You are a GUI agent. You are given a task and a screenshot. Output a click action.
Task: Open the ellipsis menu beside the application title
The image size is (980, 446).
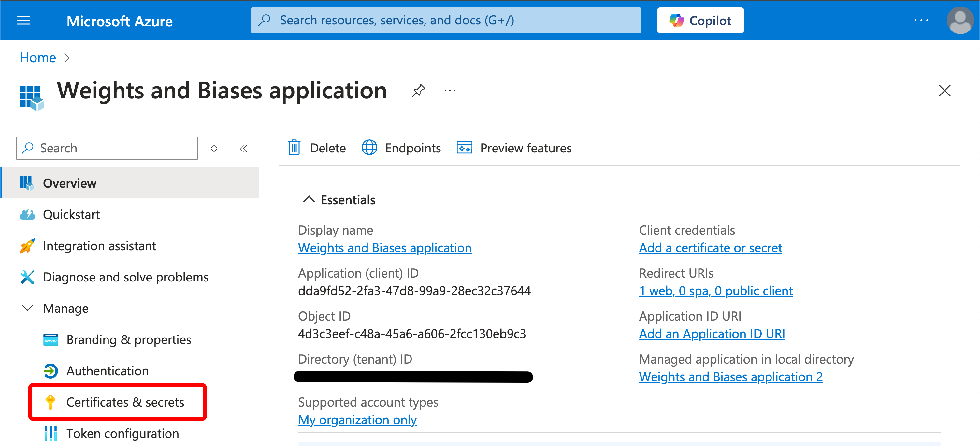(x=450, y=91)
